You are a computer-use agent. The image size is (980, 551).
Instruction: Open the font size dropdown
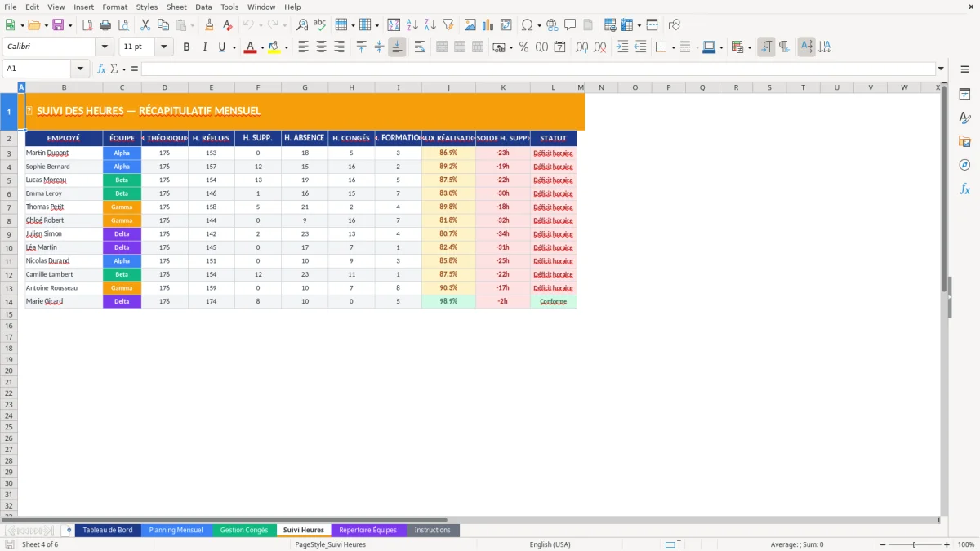click(x=163, y=47)
